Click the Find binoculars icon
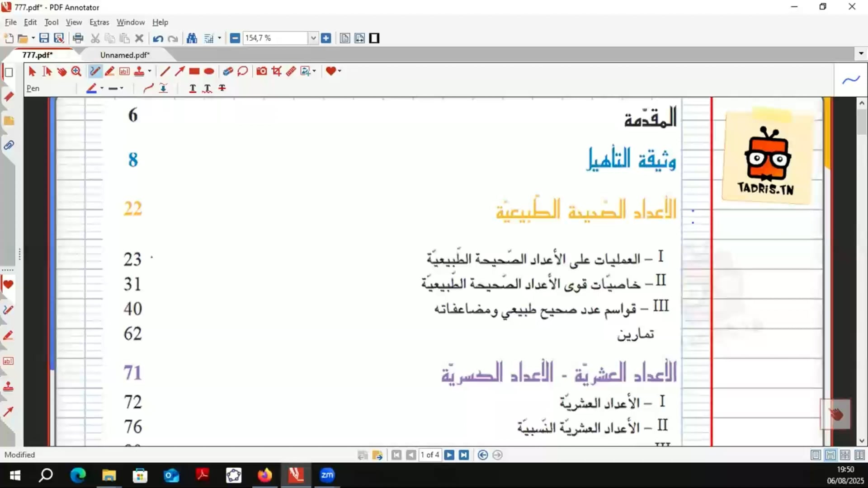868x488 pixels. click(x=192, y=38)
